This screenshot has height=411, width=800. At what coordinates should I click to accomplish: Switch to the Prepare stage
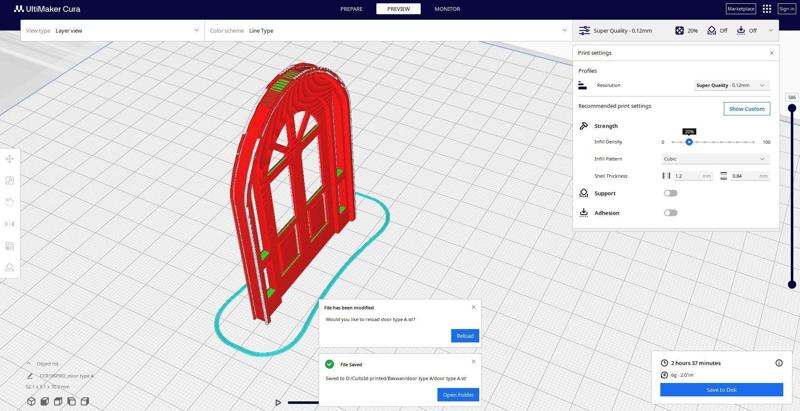click(x=351, y=9)
